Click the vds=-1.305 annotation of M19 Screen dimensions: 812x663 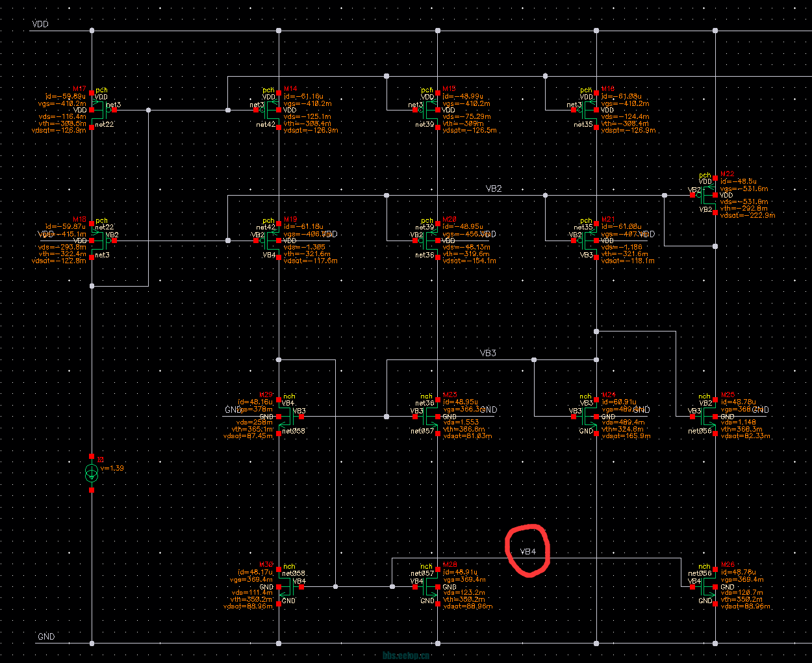[305, 247]
